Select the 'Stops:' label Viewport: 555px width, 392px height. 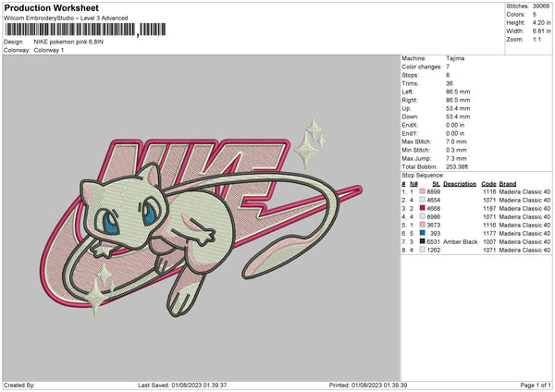(410, 75)
